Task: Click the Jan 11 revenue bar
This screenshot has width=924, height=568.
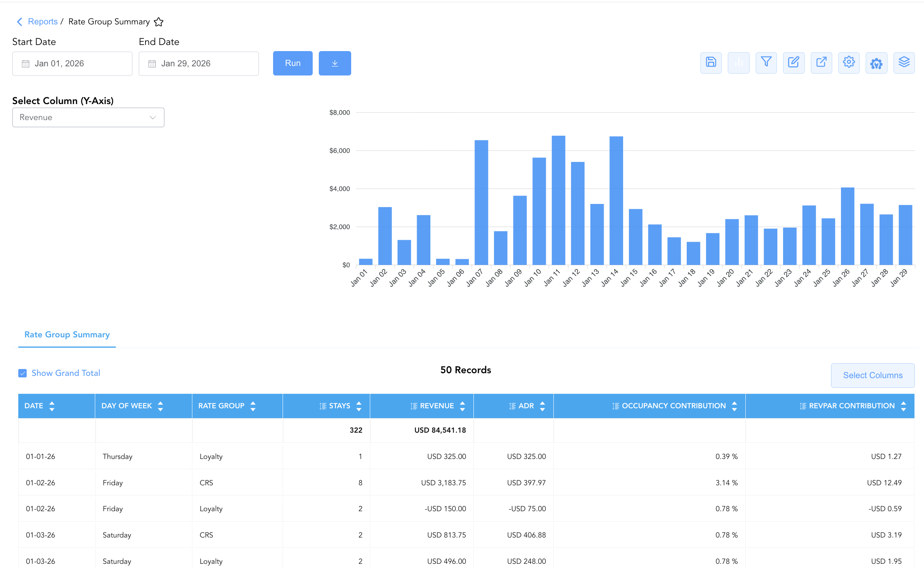Action: [558, 200]
